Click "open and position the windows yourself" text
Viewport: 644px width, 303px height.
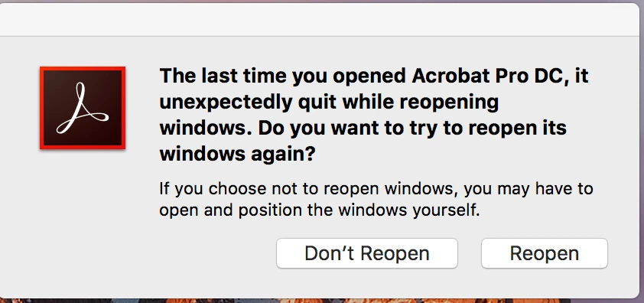319,210
